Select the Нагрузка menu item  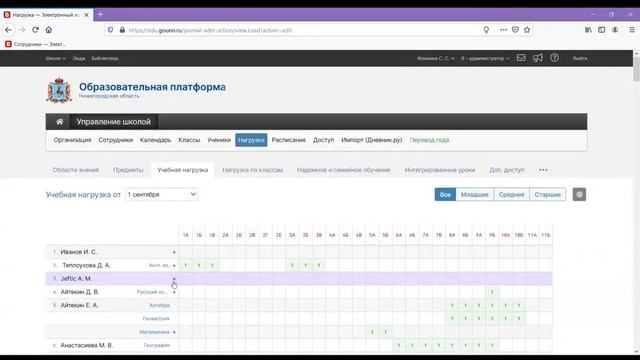coord(251,140)
